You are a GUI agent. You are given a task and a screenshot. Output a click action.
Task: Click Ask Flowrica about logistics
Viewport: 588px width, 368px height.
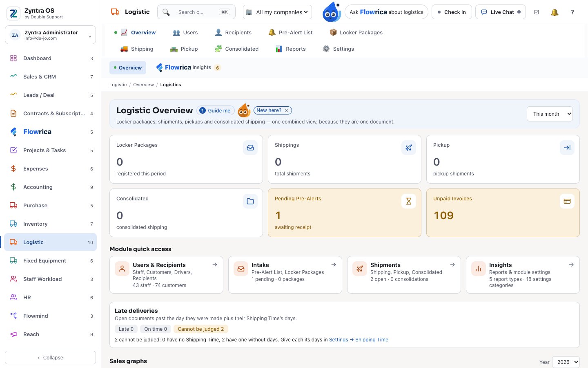pyautogui.click(x=386, y=12)
